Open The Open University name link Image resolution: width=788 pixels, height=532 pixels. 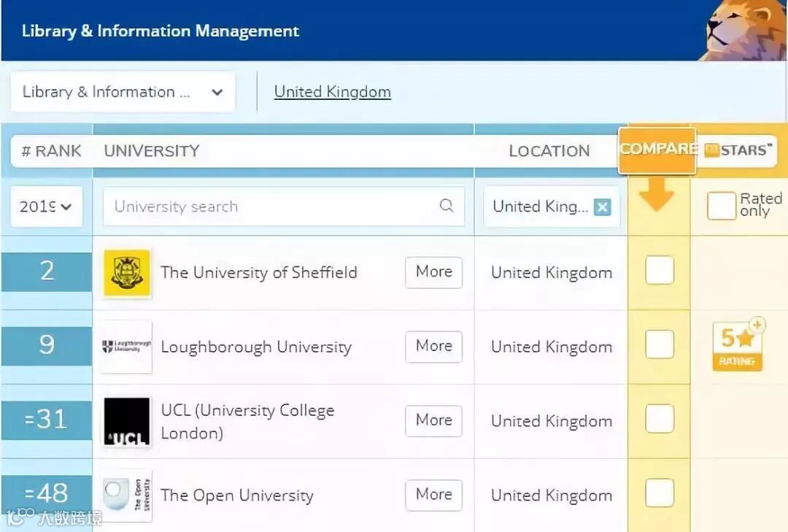pyautogui.click(x=236, y=496)
